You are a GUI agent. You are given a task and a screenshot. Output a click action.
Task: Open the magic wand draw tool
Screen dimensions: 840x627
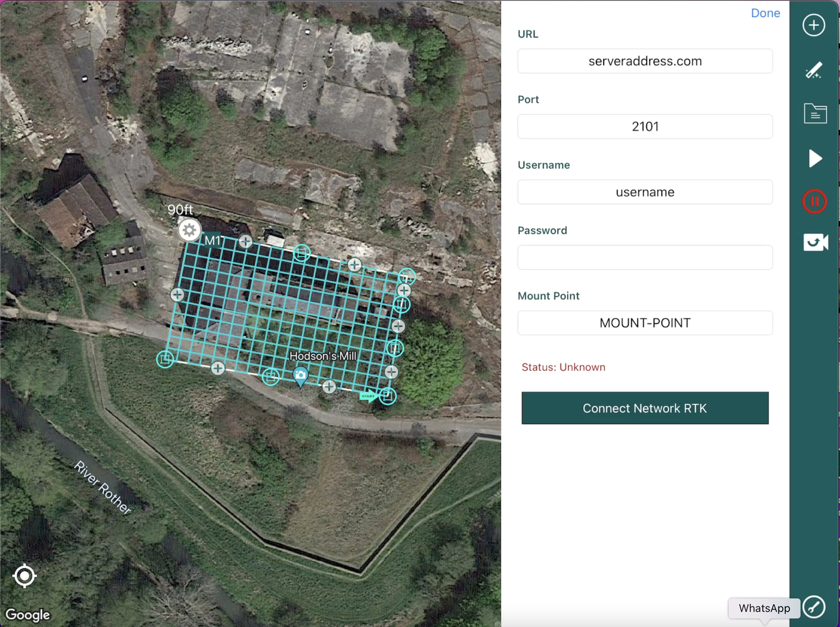click(x=814, y=70)
